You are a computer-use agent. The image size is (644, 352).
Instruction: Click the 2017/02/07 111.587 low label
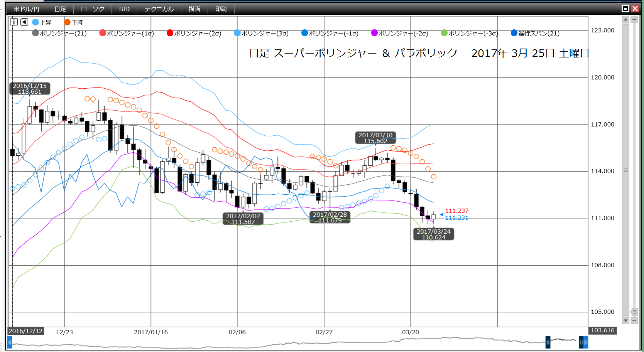[243, 219]
